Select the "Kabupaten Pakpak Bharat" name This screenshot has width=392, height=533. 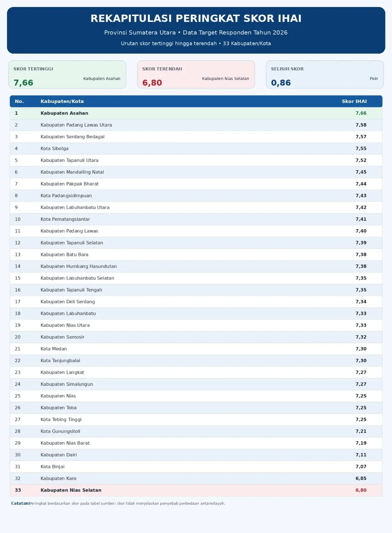[70, 184]
